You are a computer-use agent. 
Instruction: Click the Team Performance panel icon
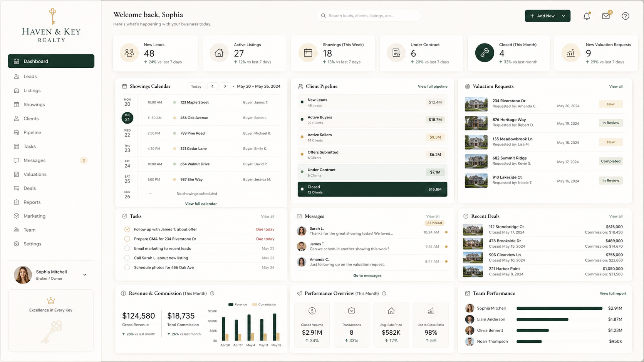pos(468,294)
